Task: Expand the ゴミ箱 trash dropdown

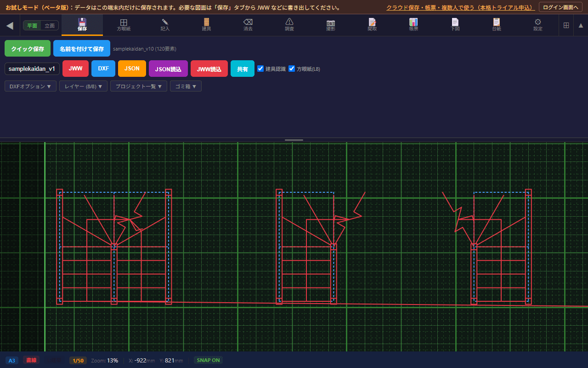Action: pos(186,86)
